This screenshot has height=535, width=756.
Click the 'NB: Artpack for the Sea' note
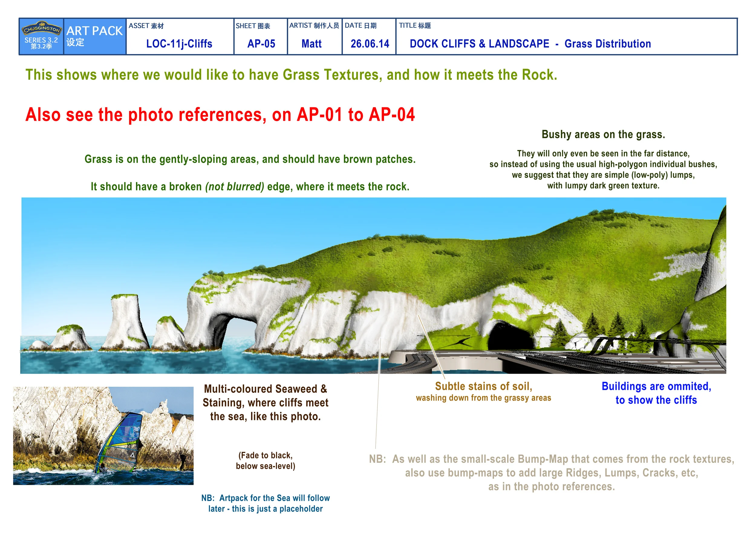point(266,503)
